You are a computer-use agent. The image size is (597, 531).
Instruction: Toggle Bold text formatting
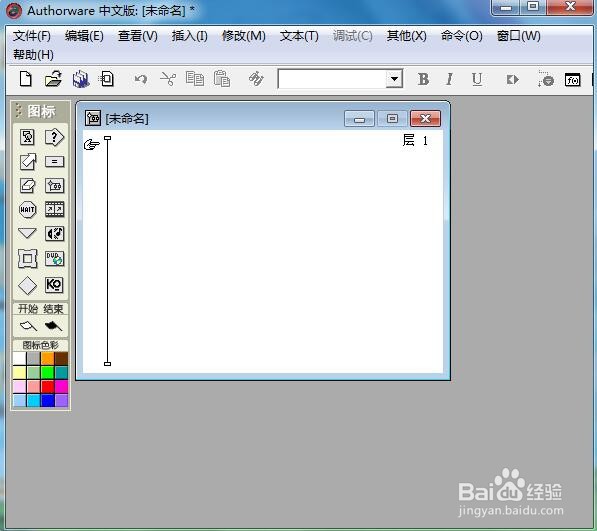(x=423, y=79)
